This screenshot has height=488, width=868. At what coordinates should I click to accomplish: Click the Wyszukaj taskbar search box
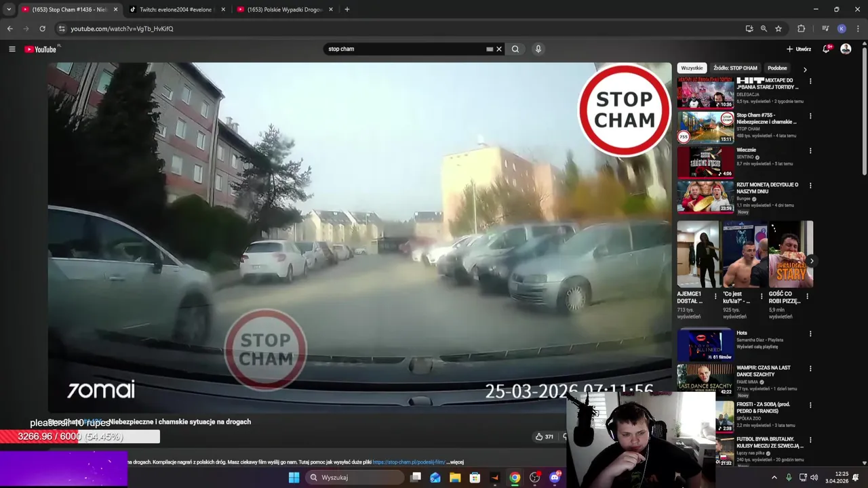(355, 477)
